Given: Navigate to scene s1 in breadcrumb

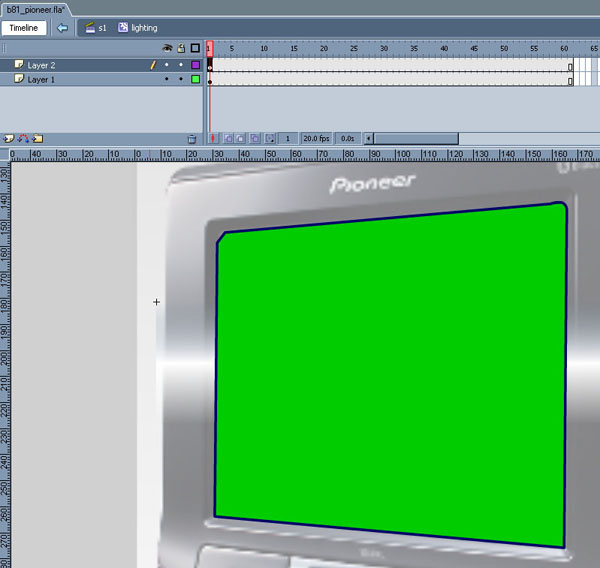Looking at the screenshot, I should pyautogui.click(x=102, y=28).
